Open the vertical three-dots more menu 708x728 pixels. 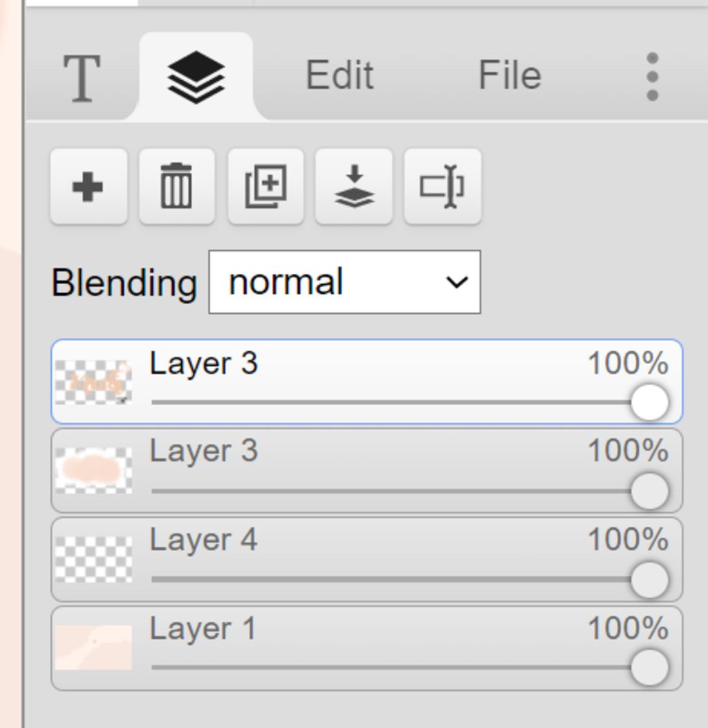(x=651, y=76)
